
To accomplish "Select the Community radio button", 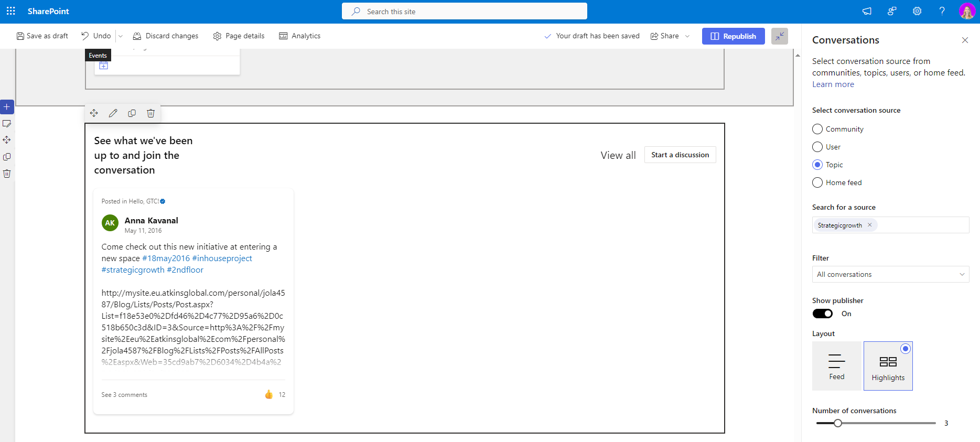I will [x=817, y=129].
